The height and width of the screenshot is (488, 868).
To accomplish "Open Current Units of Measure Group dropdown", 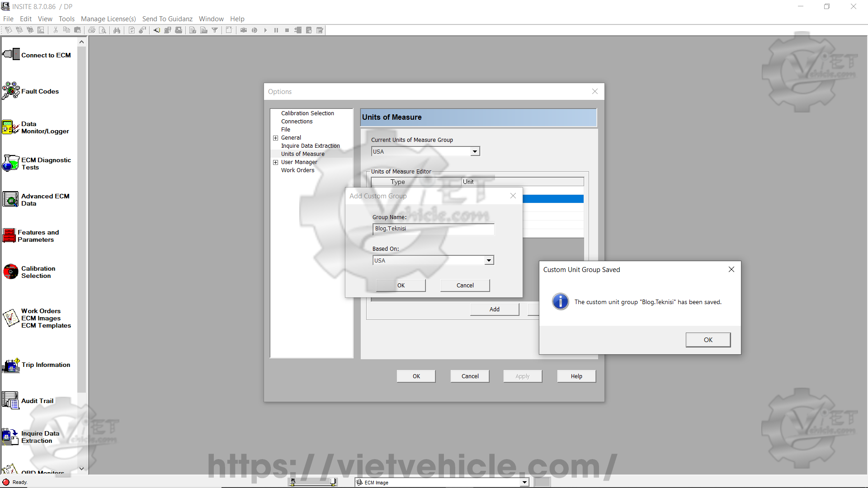I will point(475,152).
